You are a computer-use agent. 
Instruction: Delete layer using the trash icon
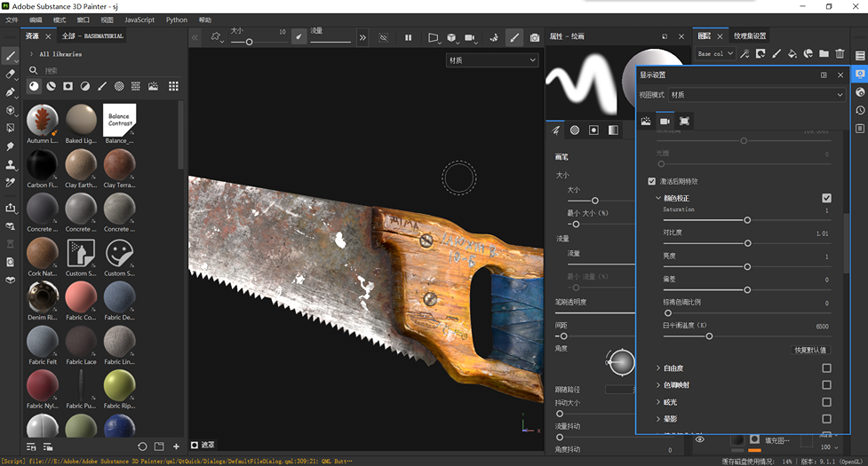840,54
